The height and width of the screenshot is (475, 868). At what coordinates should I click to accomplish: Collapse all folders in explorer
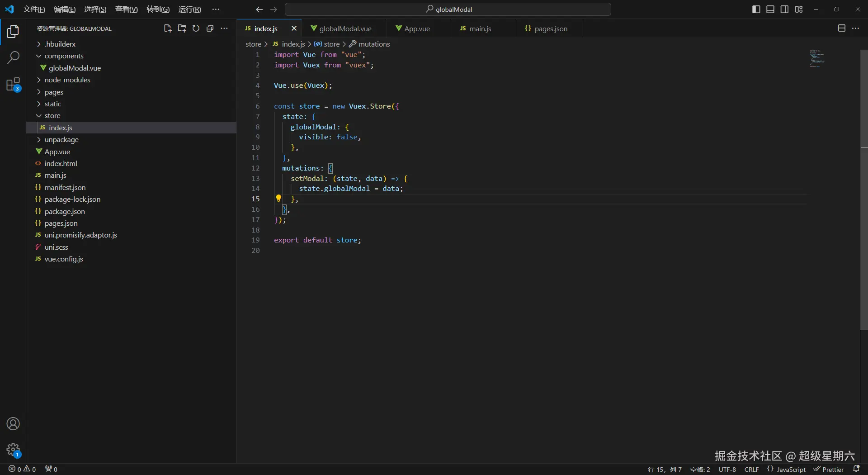(x=210, y=28)
